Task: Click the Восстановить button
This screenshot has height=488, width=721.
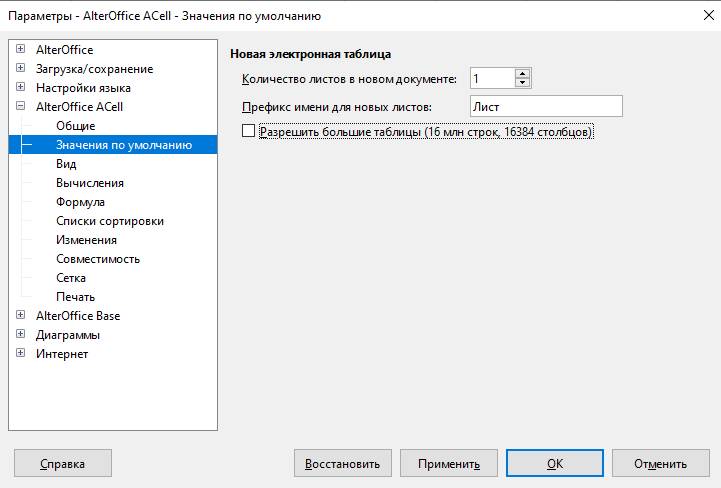Action: point(343,463)
